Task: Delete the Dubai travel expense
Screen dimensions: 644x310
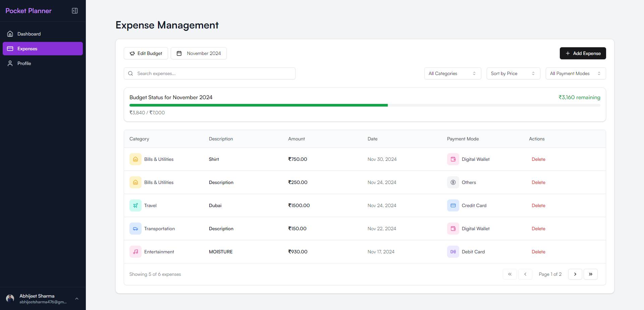Action: pos(538,205)
